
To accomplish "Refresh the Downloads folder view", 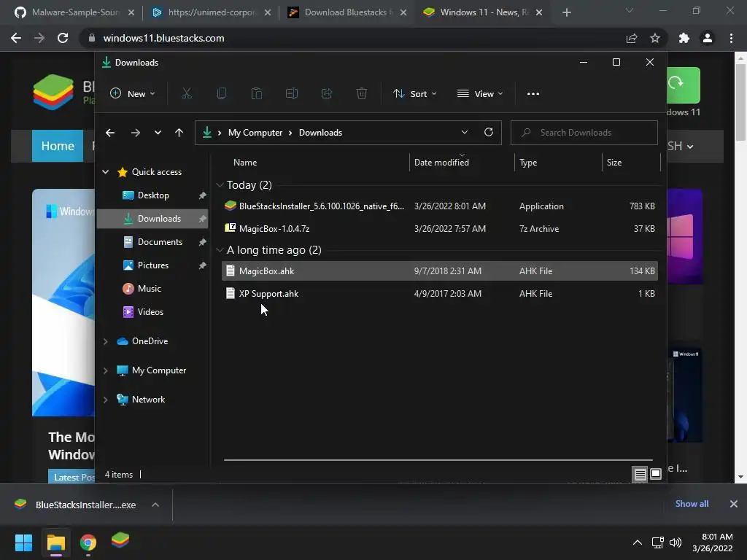I will click(x=488, y=133).
